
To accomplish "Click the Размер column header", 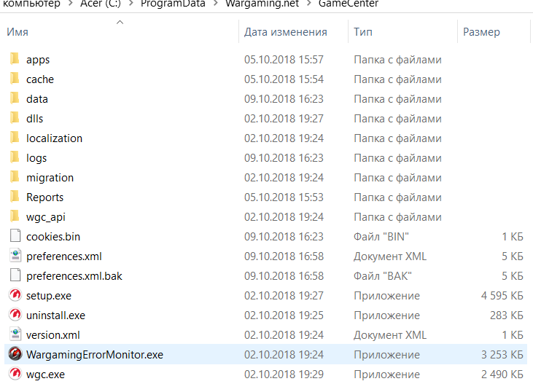I will pyautogui.click(x=481, y=32).
